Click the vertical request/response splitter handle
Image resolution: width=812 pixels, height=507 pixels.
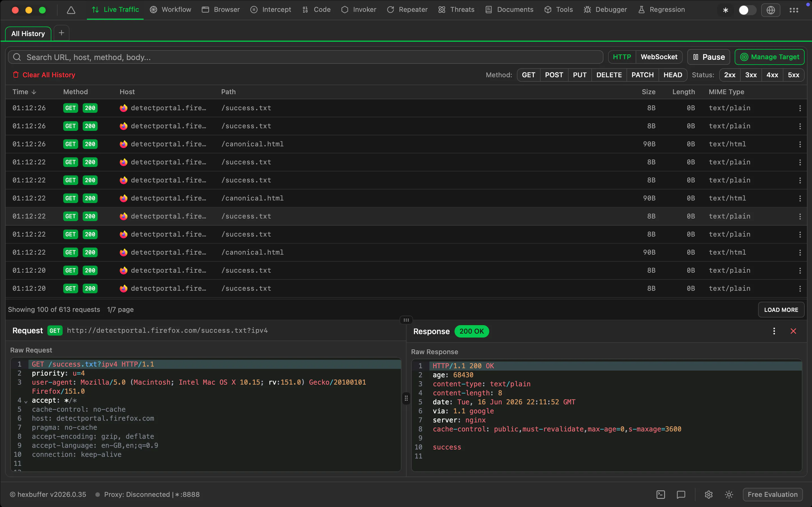point(406,398)
